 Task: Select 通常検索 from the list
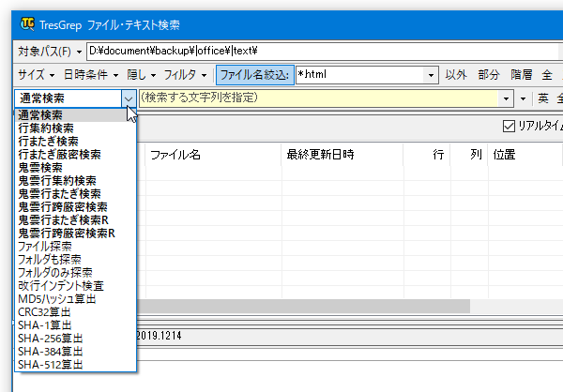pos(75,115)
